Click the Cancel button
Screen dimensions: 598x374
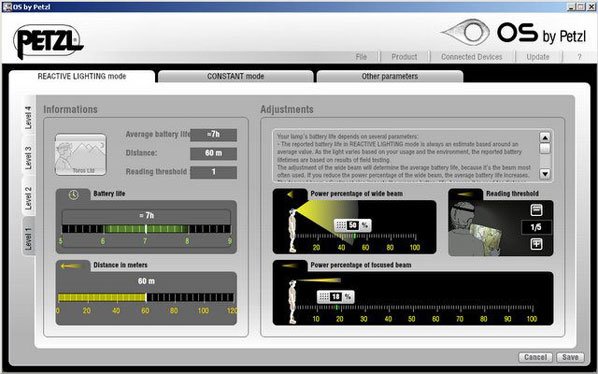(535, 357)
